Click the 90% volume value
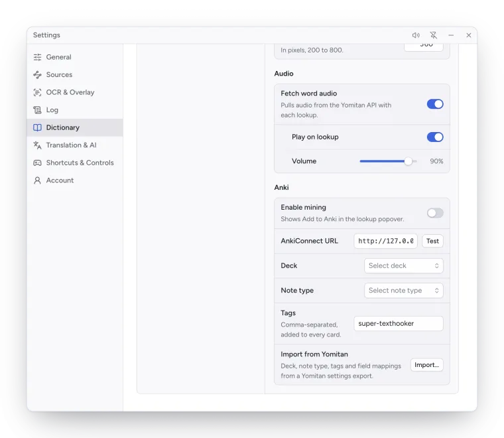The image size is (504, 438). point(436,161)
